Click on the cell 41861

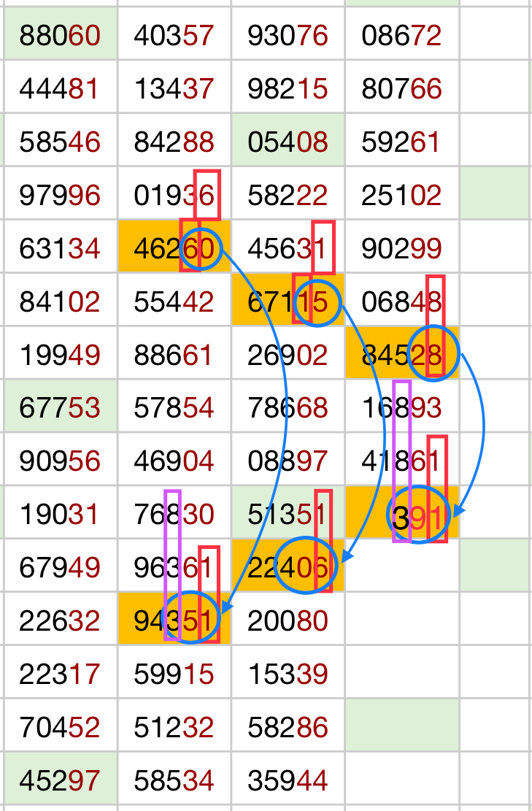(401, 461)
